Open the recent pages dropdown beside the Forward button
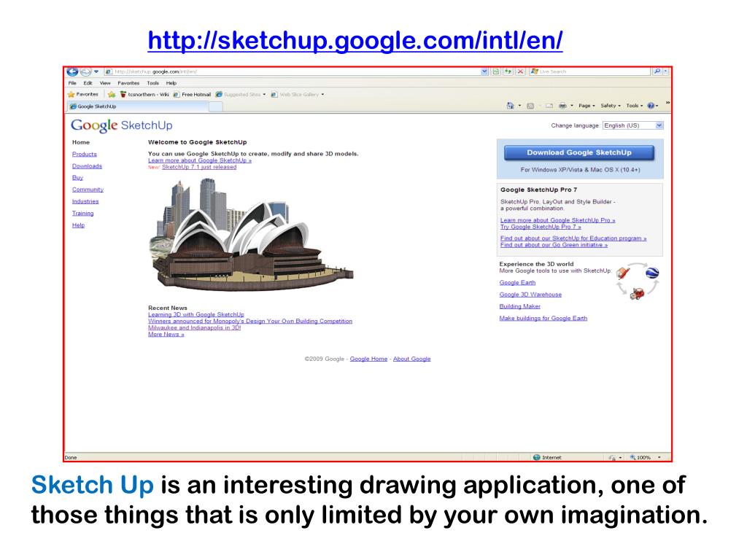The height and width of the screenshot is (560, 747). point(96,72)
